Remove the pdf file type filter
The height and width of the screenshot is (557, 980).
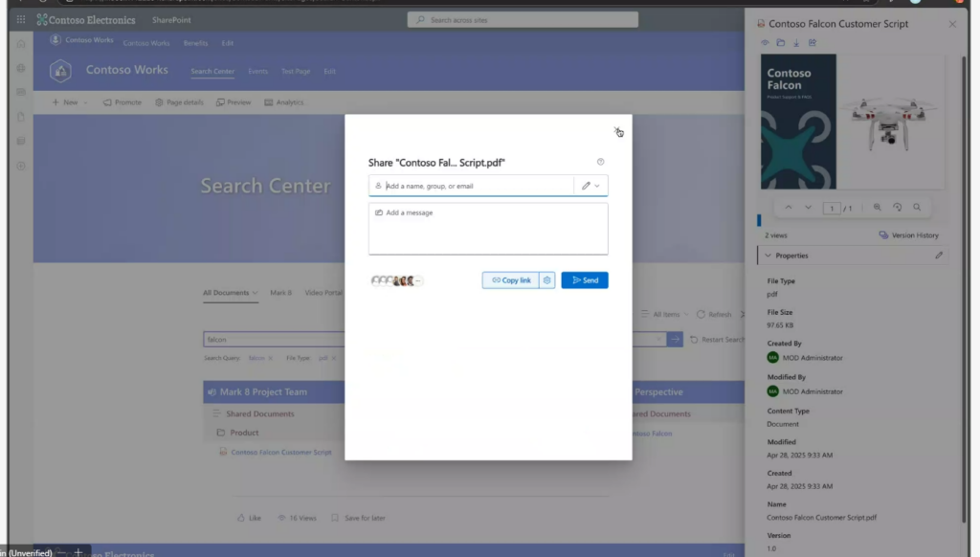point(334,358)
